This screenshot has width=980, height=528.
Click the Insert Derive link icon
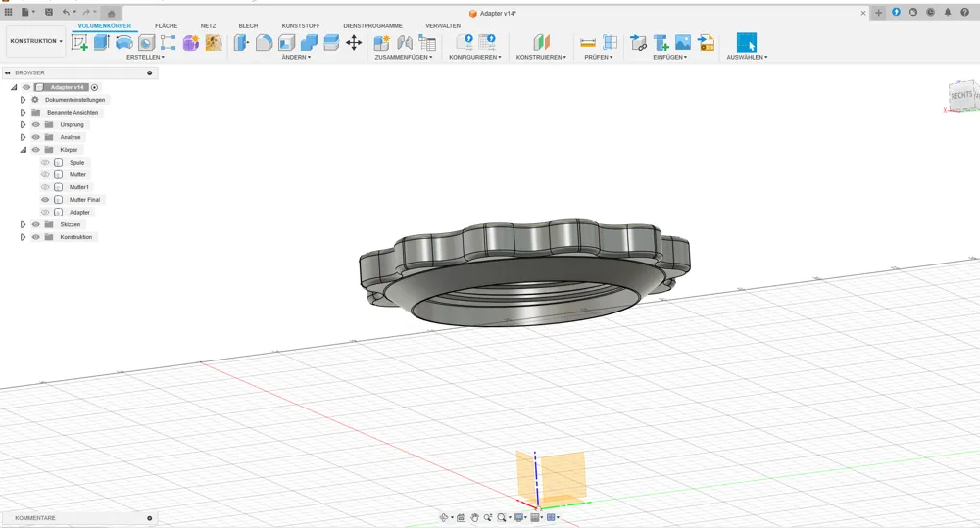[638, 42]
